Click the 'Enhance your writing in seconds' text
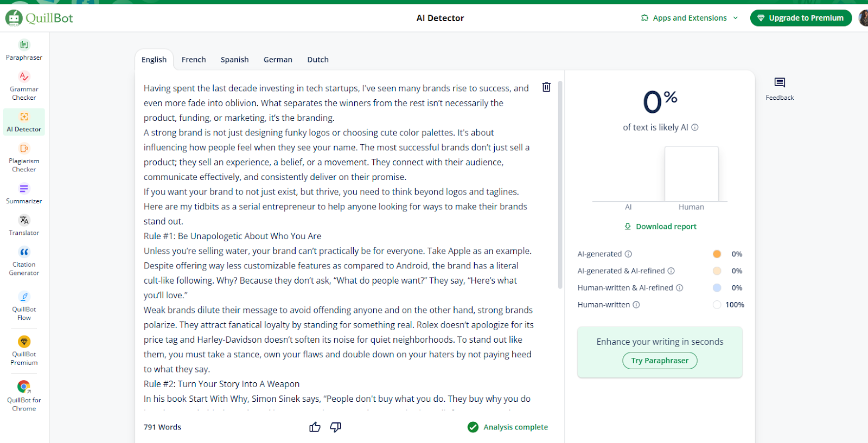This screenshot has width=868, height=443. point(660,342)
